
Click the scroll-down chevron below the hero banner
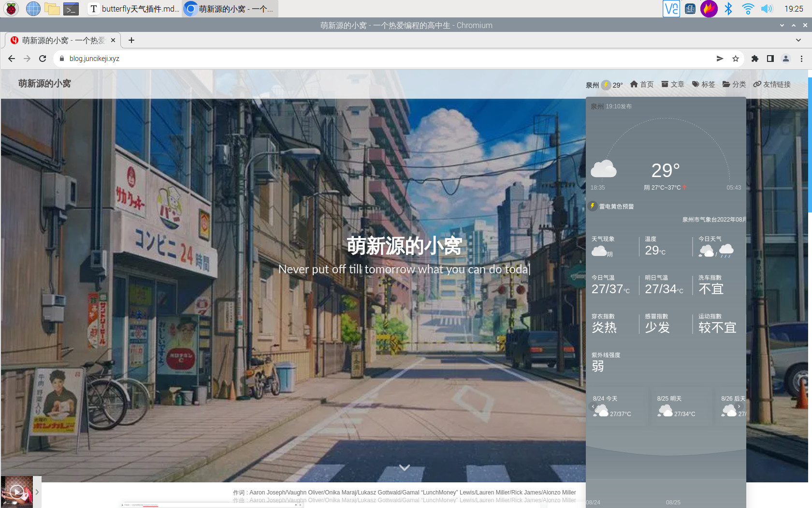(x=405, y=467)
